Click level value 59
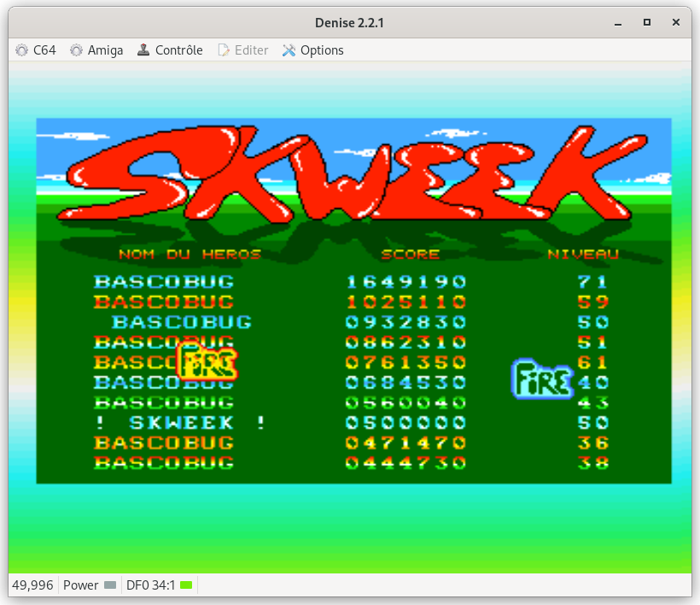The width and height of the screenshot is (700, 605). coord(592,302)
